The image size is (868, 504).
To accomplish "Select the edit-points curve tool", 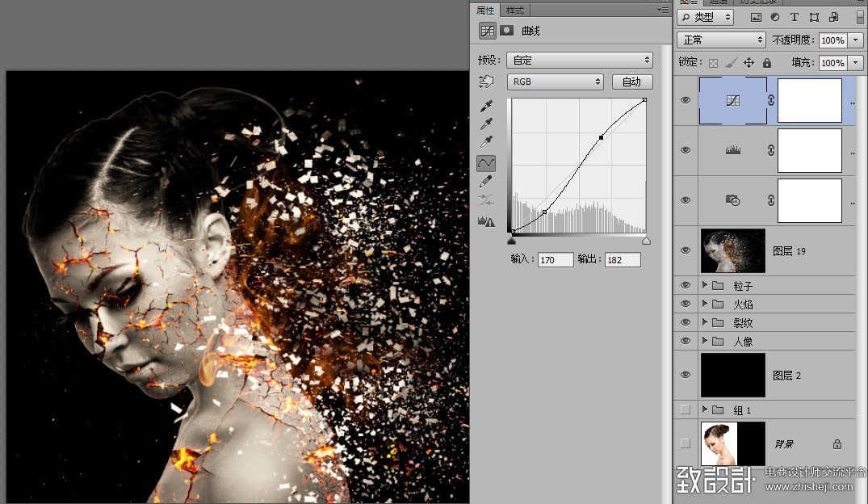I will [486, 163].
